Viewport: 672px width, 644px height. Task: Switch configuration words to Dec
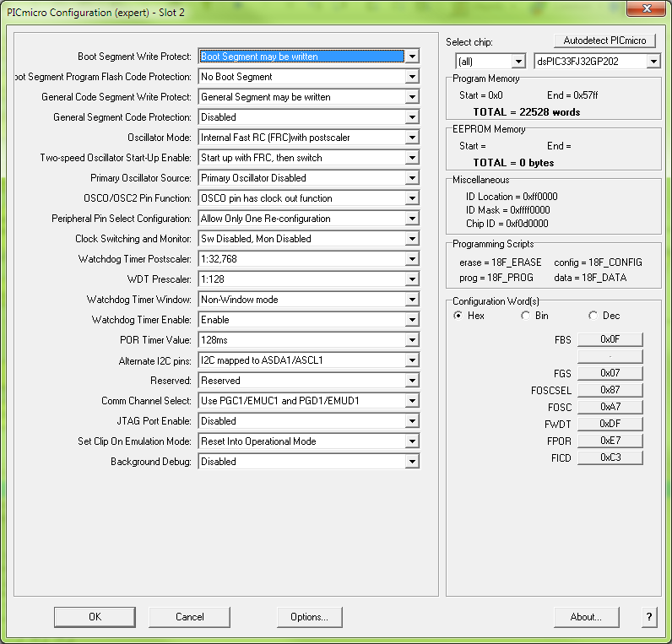coord(592,316)
